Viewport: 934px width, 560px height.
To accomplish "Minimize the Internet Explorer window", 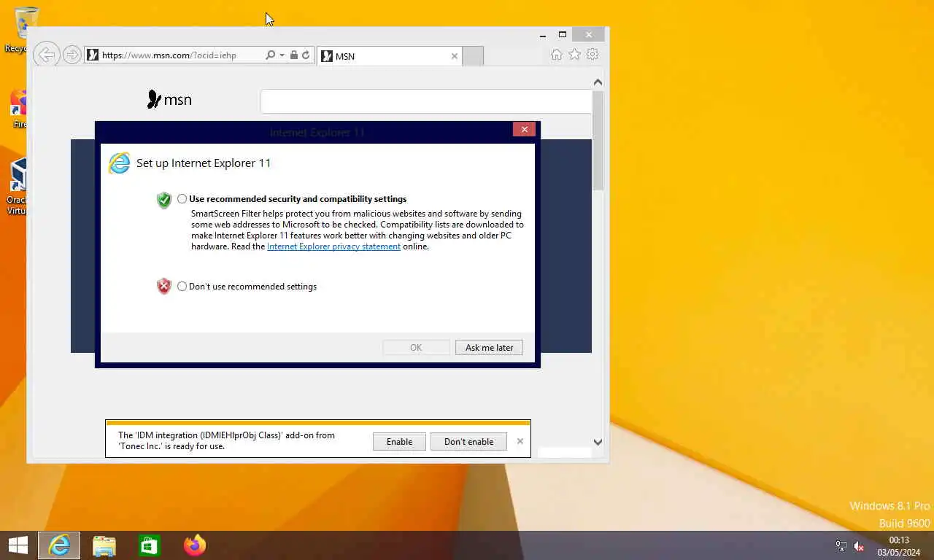I will coord(543,35).
